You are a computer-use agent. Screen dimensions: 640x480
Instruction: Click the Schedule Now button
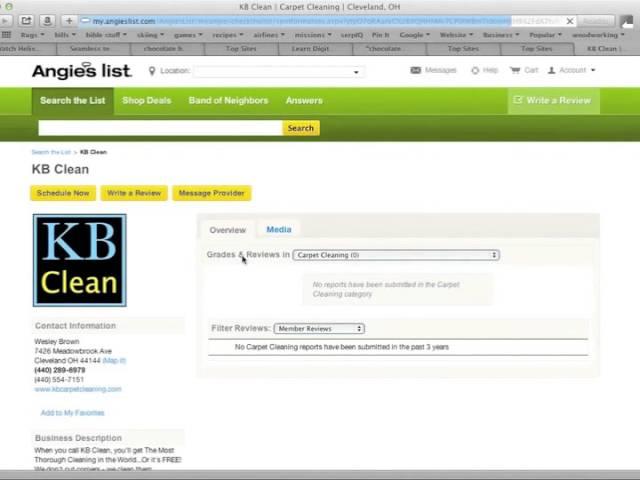point(63,193)
